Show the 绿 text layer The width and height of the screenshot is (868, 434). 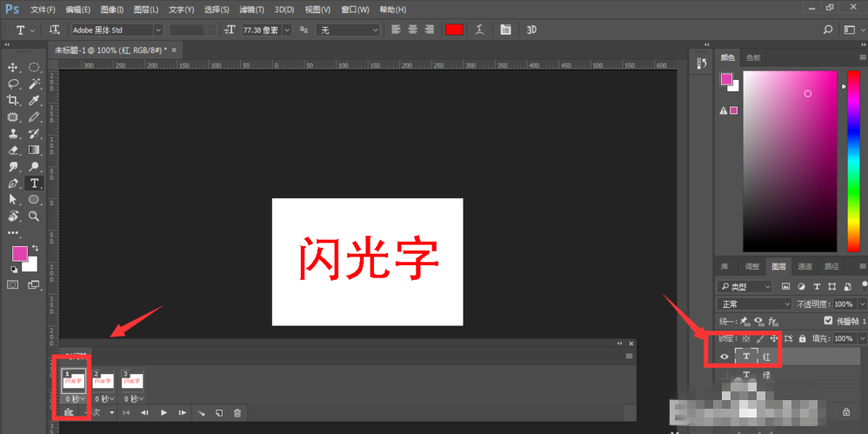pos(724,375)
